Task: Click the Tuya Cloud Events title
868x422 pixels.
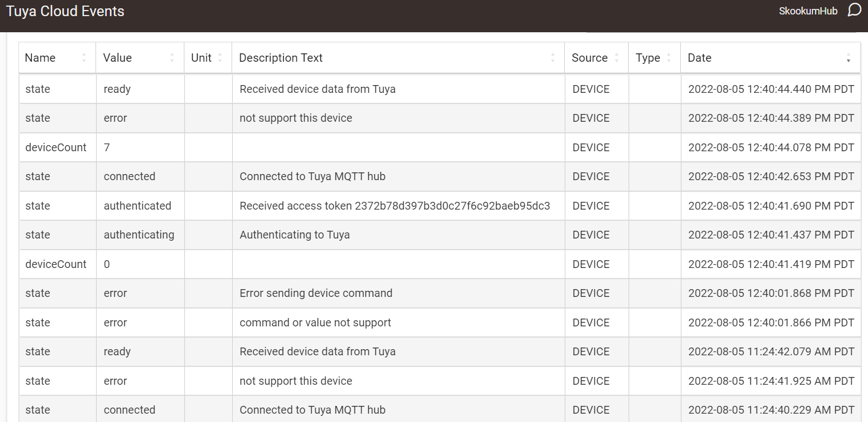Action: (65, 12)
